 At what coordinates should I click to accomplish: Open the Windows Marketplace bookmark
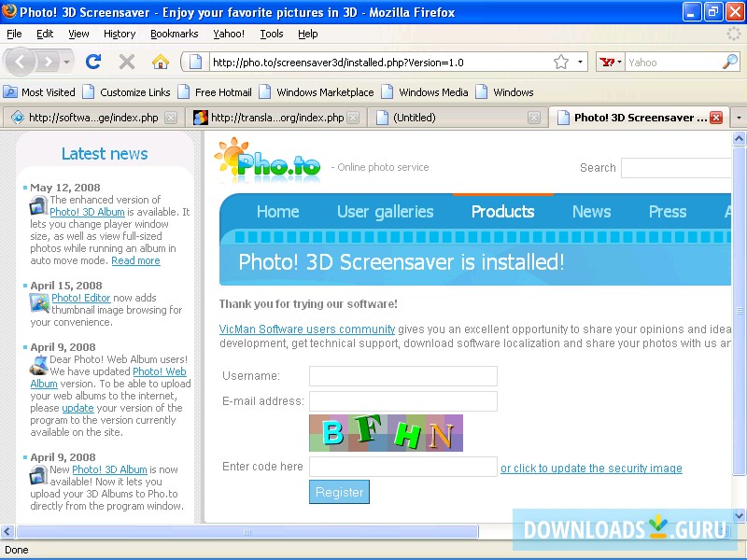pos(317,91)
